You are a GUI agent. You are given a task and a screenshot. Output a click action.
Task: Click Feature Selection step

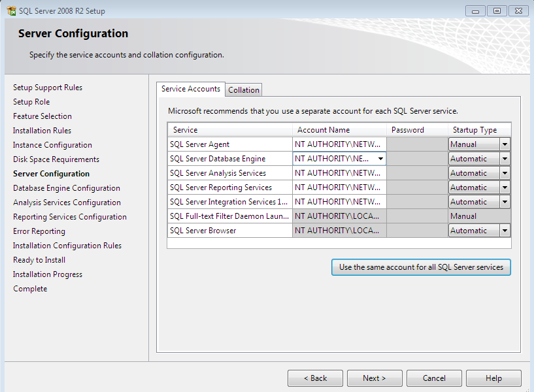42,116
